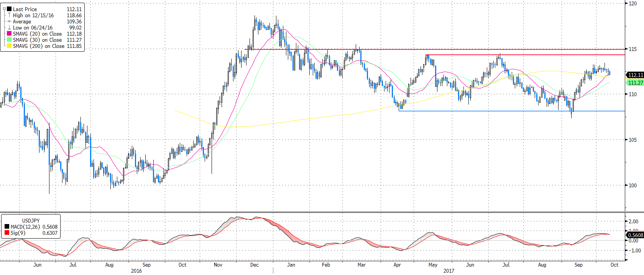This screenshot has height=275, width=644.
Task: Click the Mar month label on time axis
Action: click(x=361, y=265)
